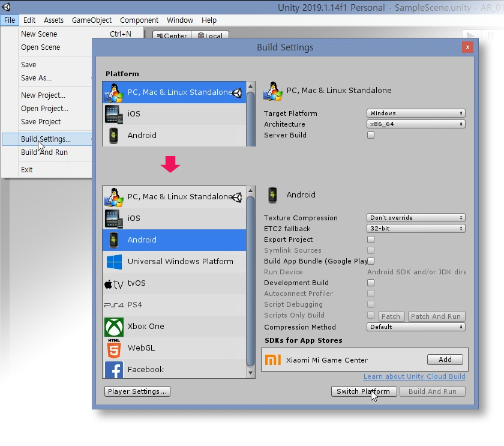Click the Android icon on the highlighted Android row

113,240
